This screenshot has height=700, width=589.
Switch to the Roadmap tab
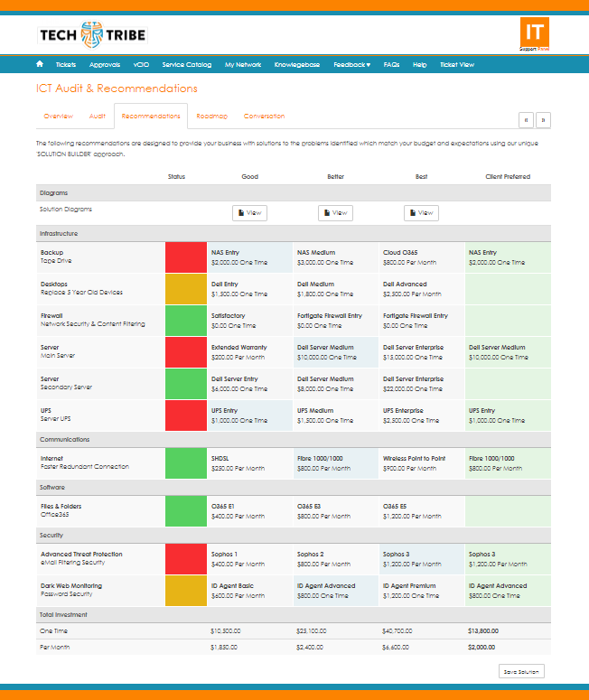click(211, 117)
